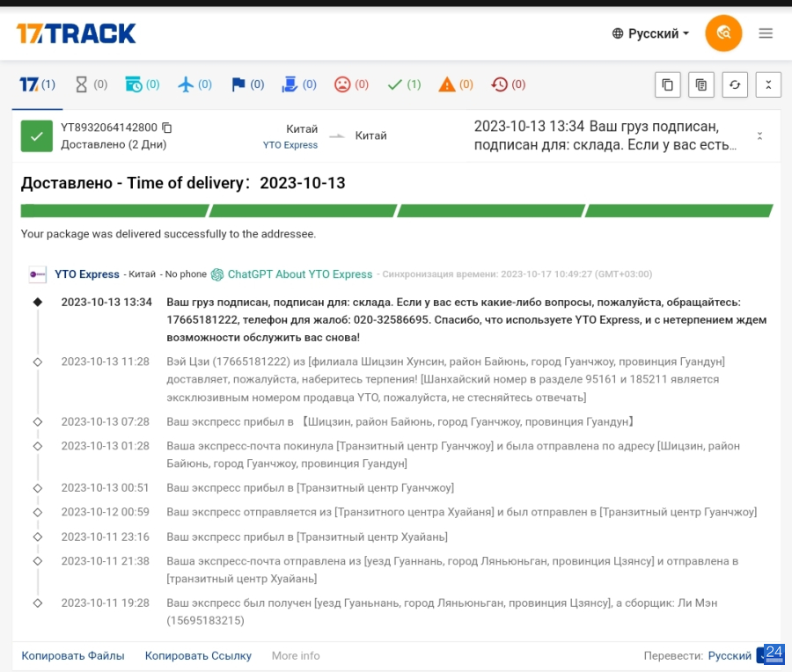The height and width of the screenshot is (672, 792).
Task: Click the More info link
Action: [x=296, y=655]
